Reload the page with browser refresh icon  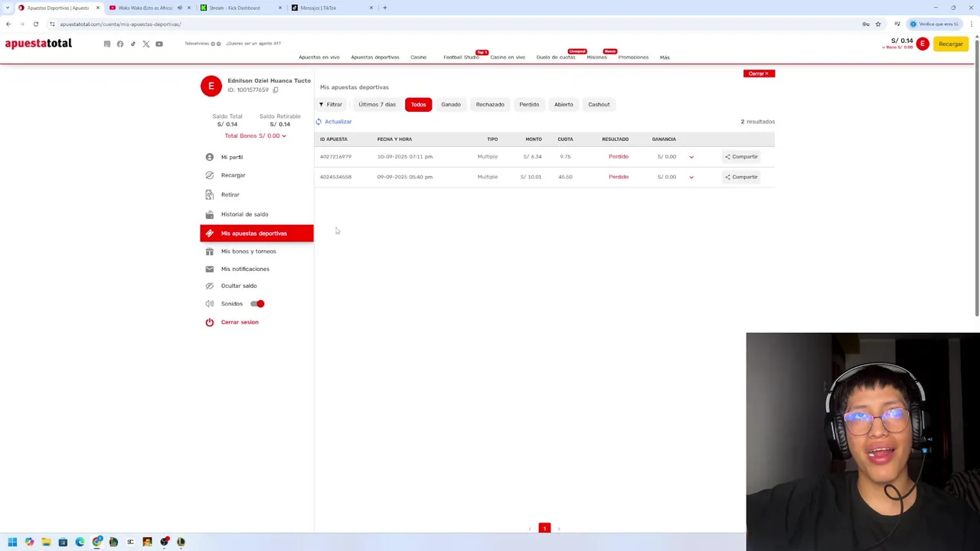35,24
